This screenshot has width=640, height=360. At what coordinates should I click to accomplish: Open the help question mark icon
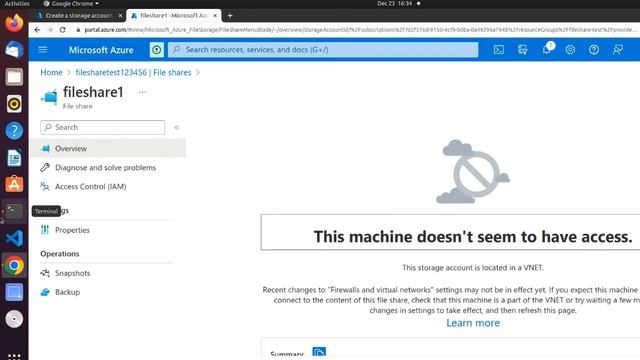tap(594, 50)
